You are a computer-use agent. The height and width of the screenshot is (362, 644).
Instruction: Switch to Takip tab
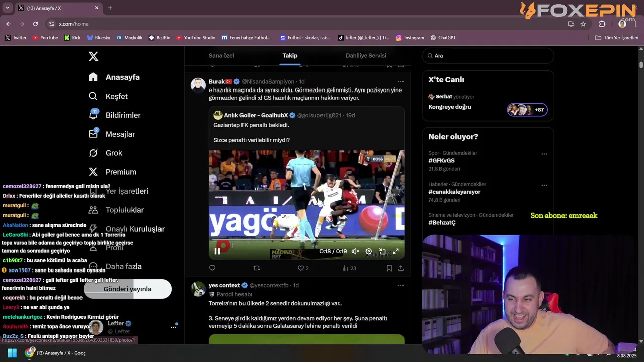[290, 55]
